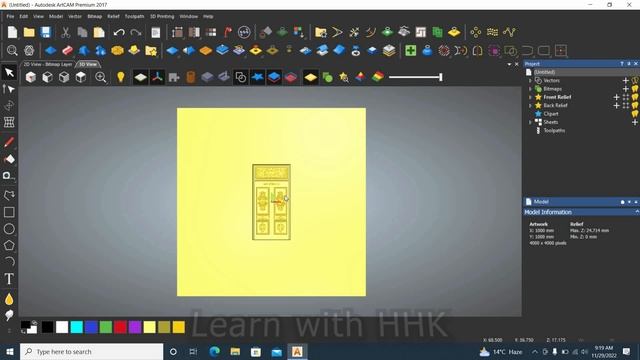Switch to 2D View - Bitmap Layer tab
This screenshot has height=360, width=640.
coord(48,64)
